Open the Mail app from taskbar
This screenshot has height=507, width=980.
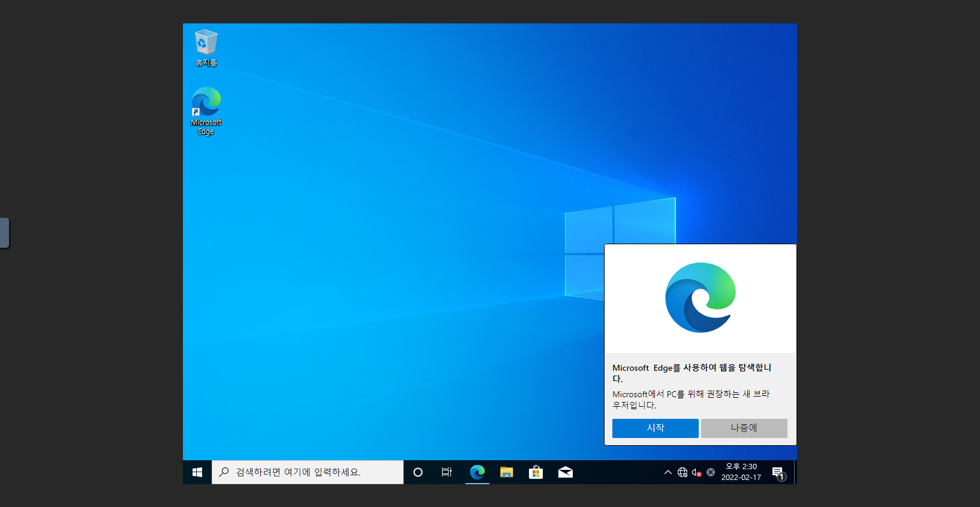(566, 472)
